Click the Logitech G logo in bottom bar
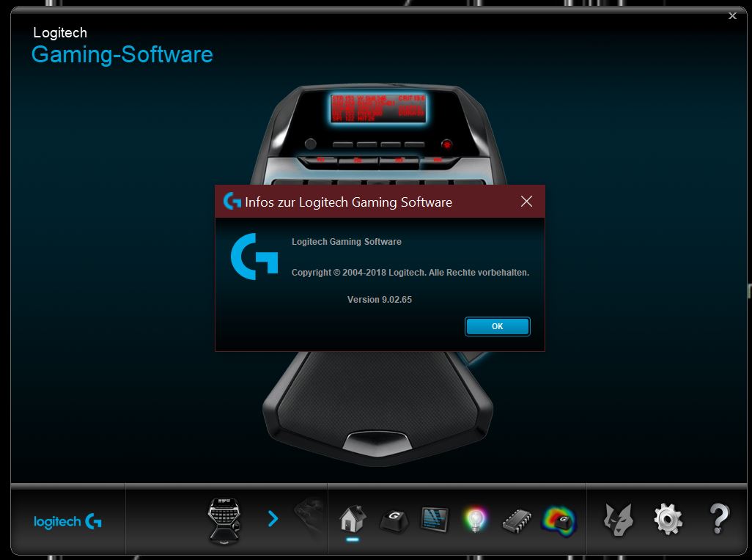The width and height of the screenshot is (752, 560). 67,521
